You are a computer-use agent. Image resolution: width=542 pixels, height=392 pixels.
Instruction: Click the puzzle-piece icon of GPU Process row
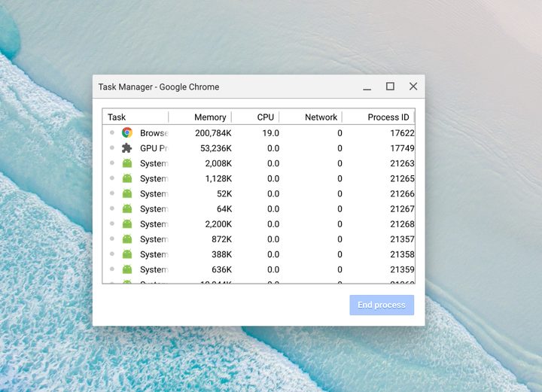tap(127, 148)
